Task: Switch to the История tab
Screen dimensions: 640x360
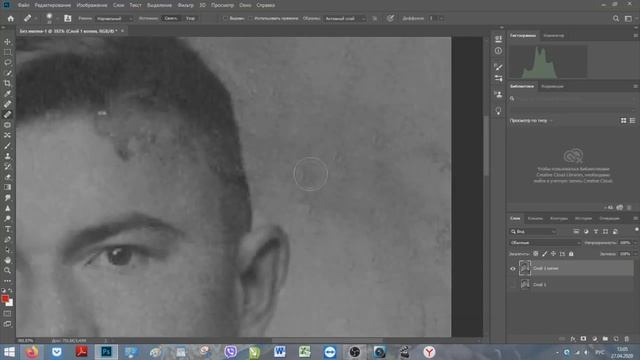Action: pyautogui.click(x=583, y=218)
